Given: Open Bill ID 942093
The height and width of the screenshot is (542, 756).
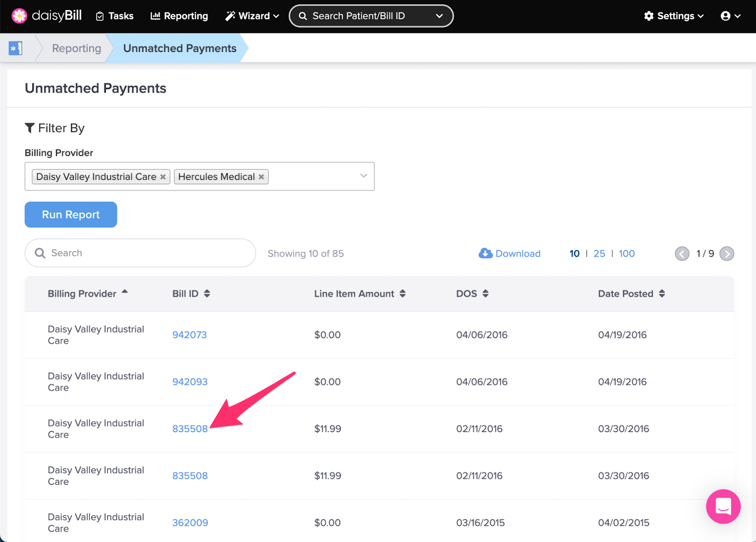Looking at the screenshot, I should [x=190, y=382].
